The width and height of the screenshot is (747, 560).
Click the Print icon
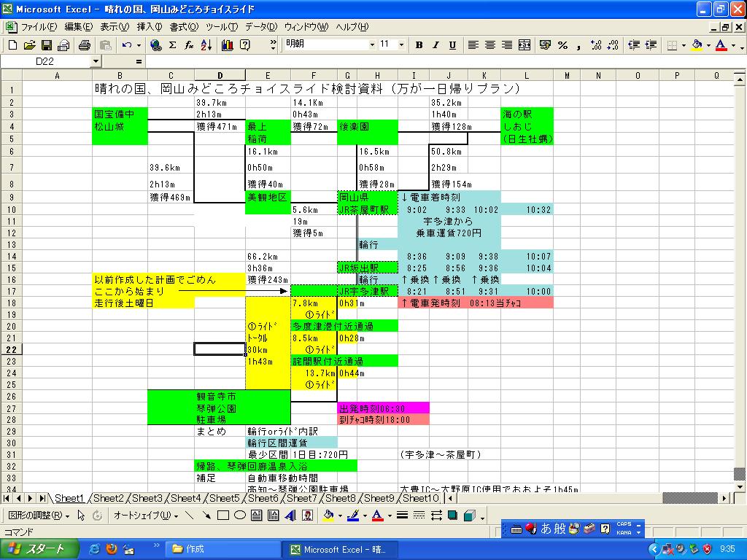click(x=84, y=45)
